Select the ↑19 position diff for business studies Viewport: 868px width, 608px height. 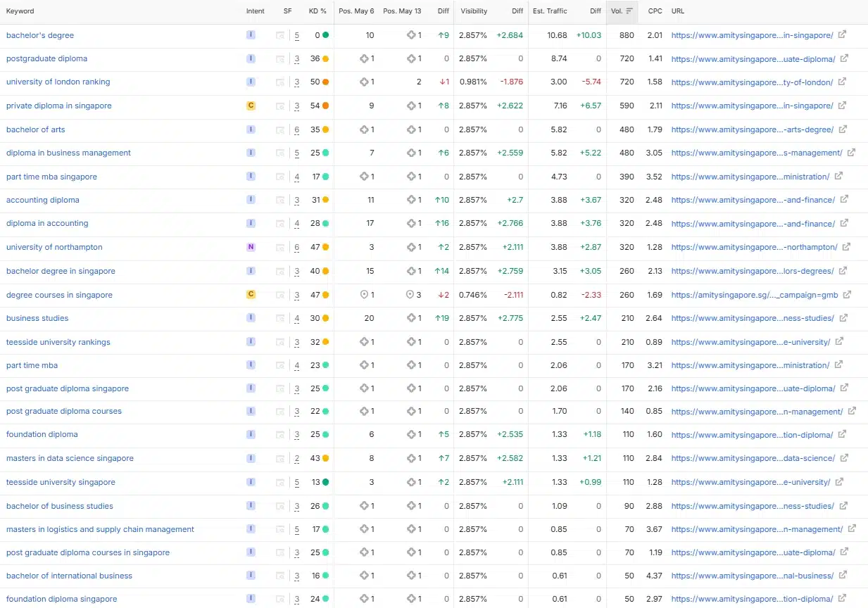(442, 318)
